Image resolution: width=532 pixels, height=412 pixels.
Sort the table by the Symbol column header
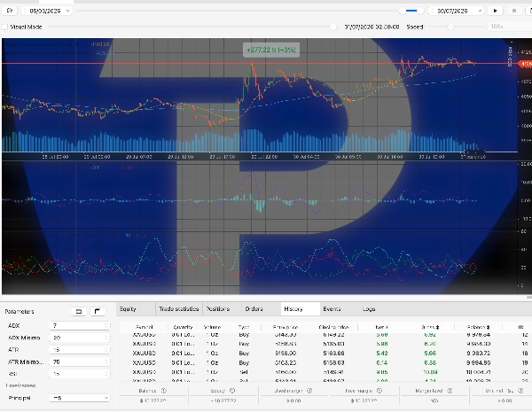[x=145, y=327]
